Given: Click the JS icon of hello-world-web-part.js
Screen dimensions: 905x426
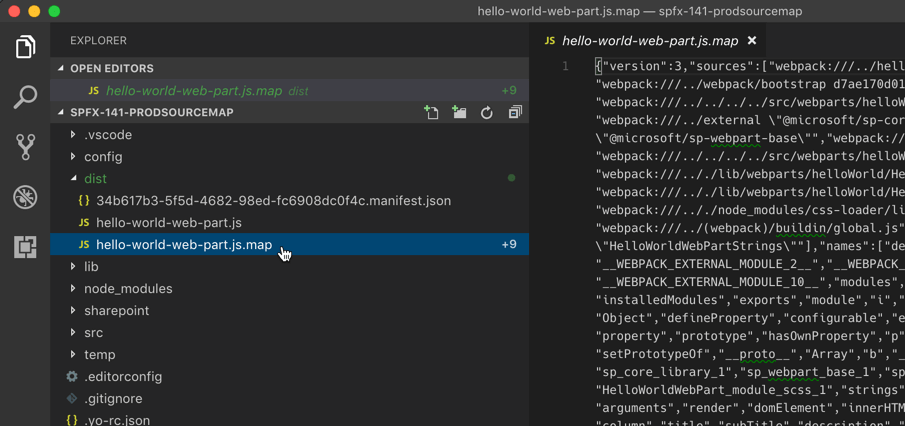Looking at the screenshot, I should (84, 223).
